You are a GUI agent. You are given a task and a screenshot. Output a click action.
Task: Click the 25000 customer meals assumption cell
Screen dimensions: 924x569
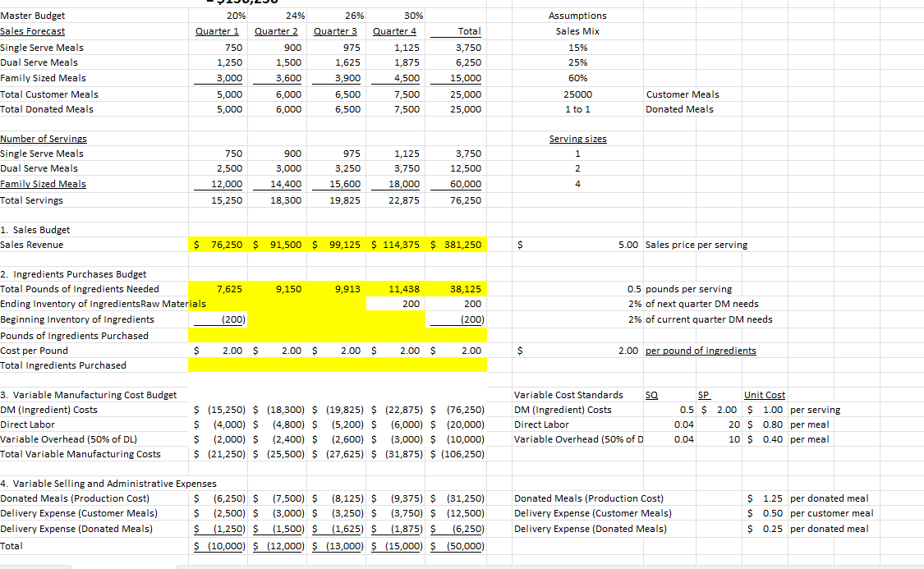pyautogui.click(x=577, y=94)
